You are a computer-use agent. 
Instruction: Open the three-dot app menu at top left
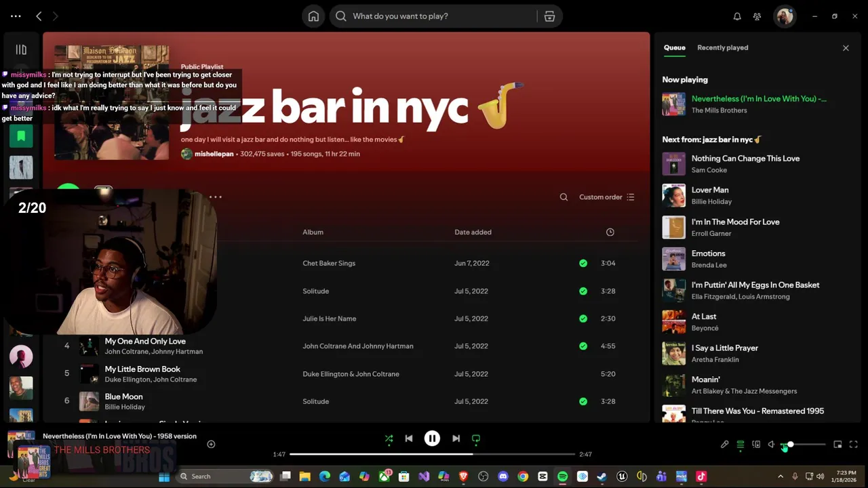pyautogui.click(x=16, y=16)
